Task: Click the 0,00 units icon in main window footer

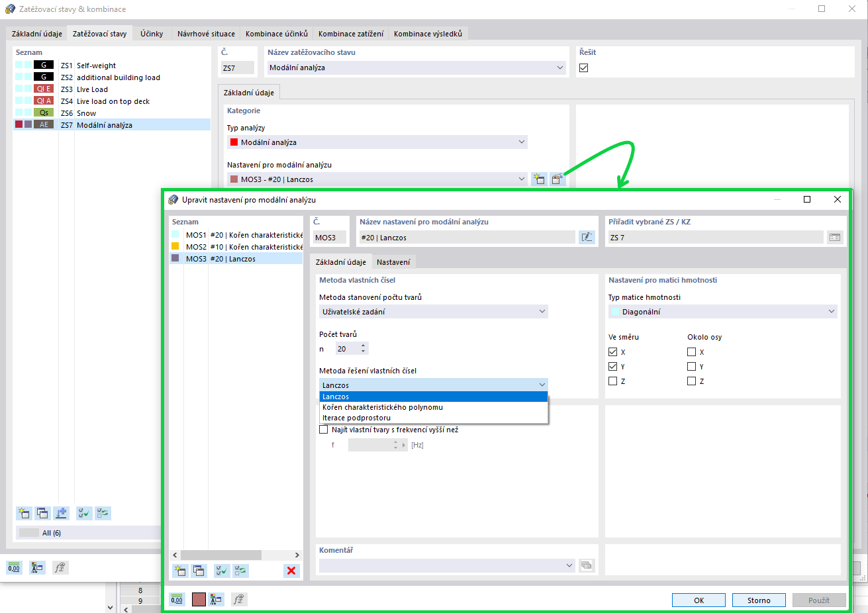Action: [14, 567]
